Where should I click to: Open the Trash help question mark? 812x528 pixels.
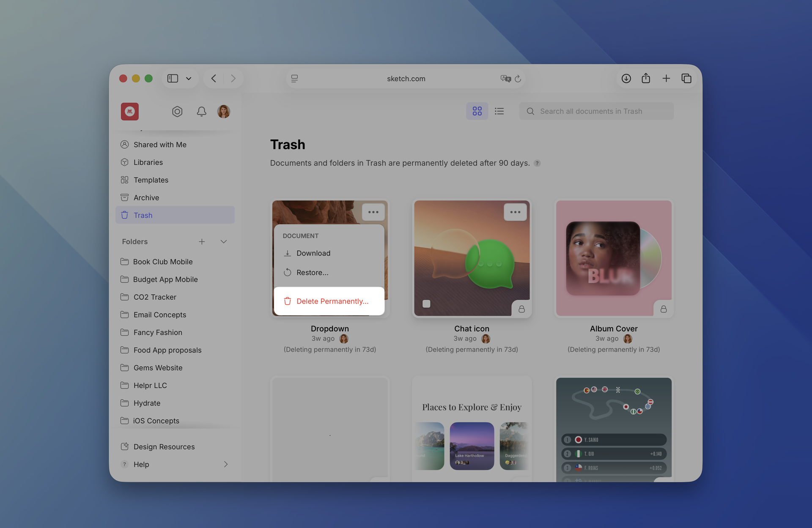(x=537, y=163)
